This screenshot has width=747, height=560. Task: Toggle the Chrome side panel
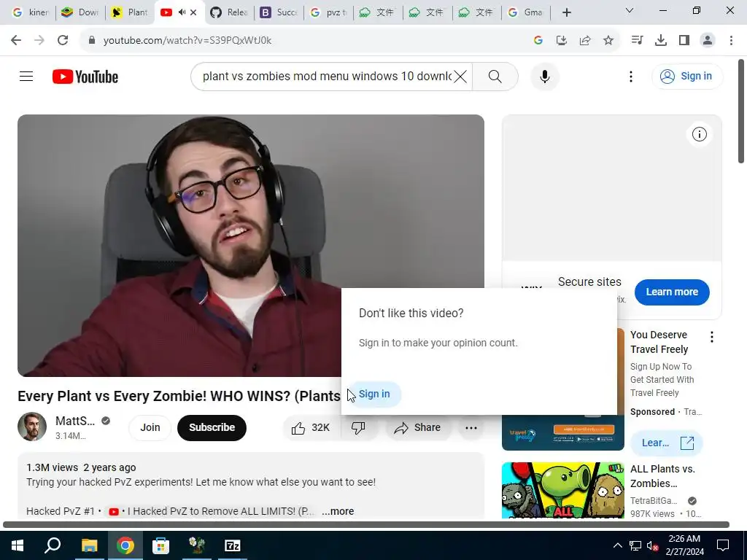pyautogui.click(x=684, y=40)
